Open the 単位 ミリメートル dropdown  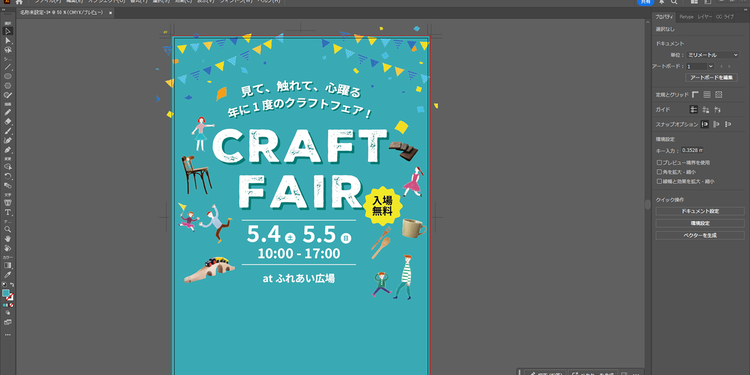[x=713, y=55]
